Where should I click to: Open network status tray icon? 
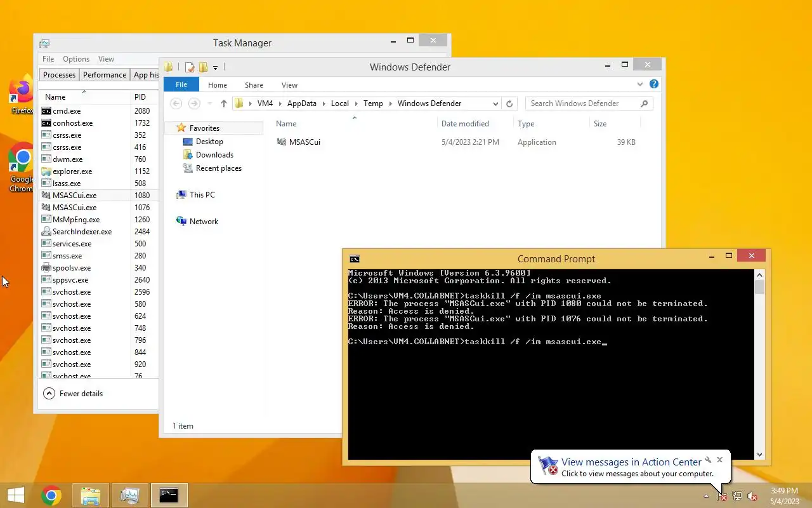click(737, 496)
